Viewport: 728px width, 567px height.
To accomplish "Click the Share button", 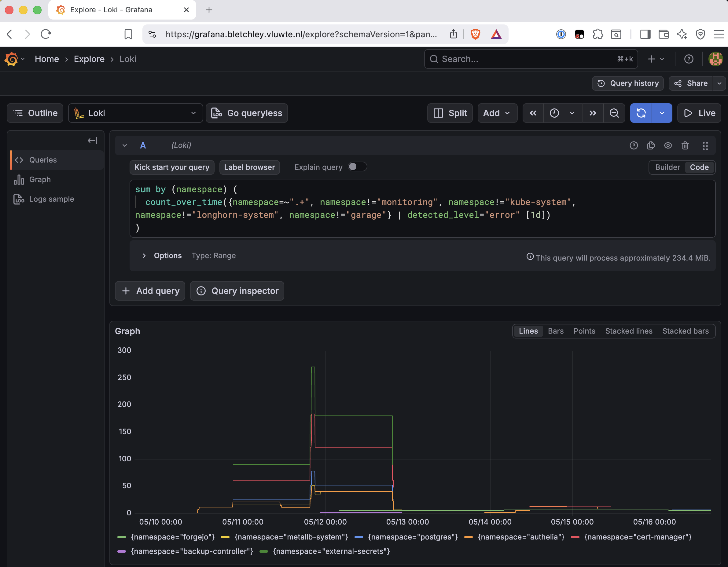I will 691,83.
